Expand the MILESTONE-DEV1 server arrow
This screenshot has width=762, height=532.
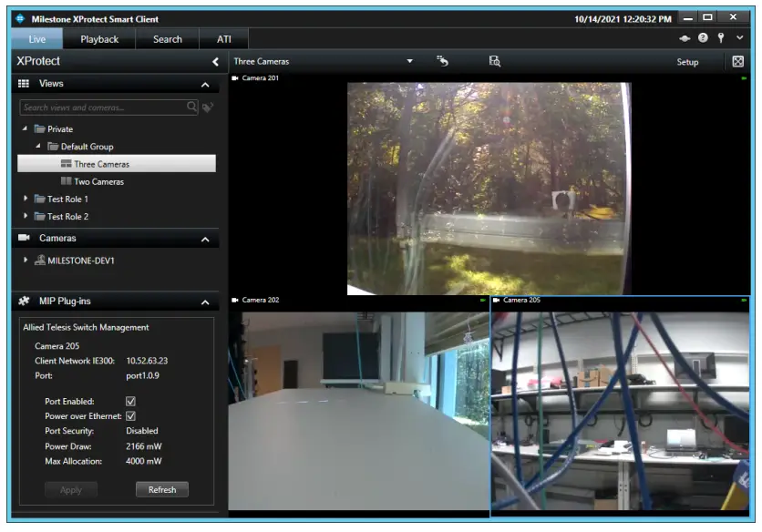(26, 260)
